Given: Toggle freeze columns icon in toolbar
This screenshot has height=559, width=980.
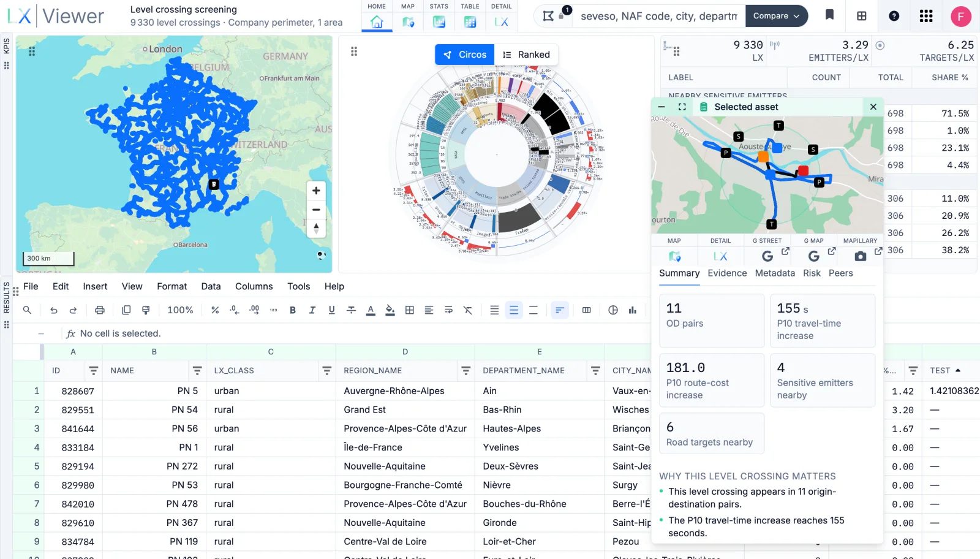Looking at the screenshot, I should coord(587,310).
